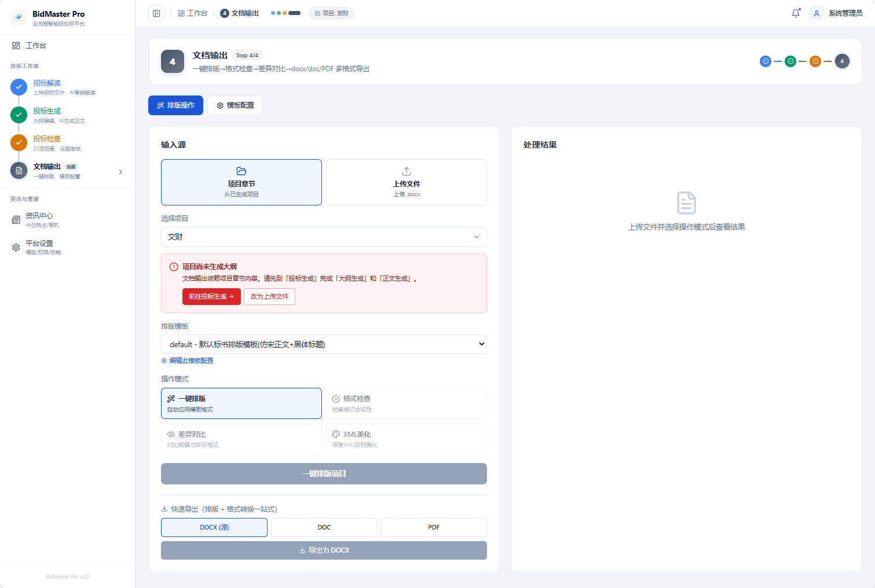Open 工作台 in the sidebar

[x=67, y=45]
